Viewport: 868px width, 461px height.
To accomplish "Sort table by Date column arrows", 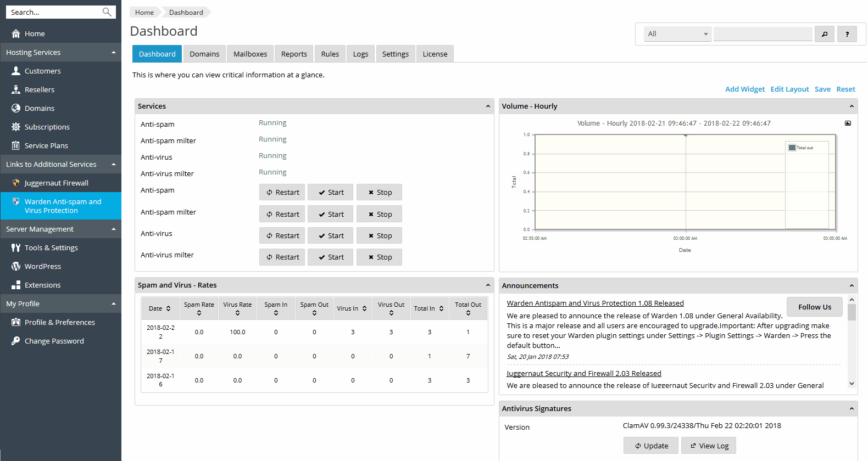I will pyautogui.click(x=169, y=308).
